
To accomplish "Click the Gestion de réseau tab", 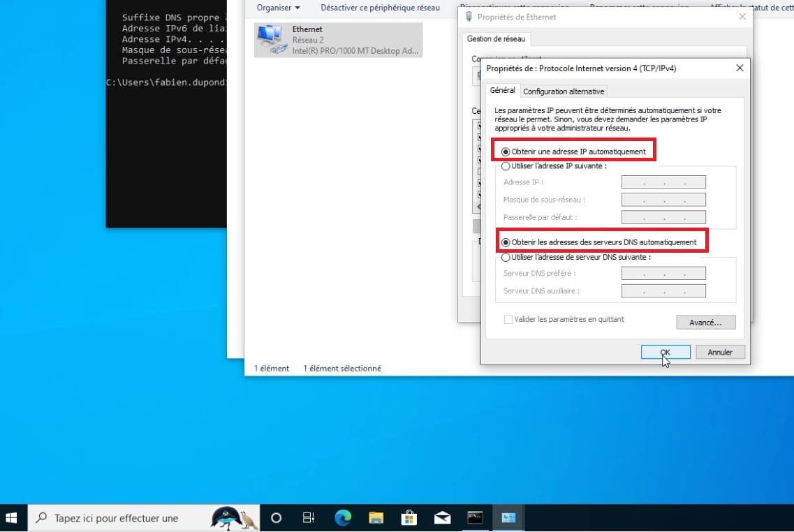I will [x=496, y=39].
